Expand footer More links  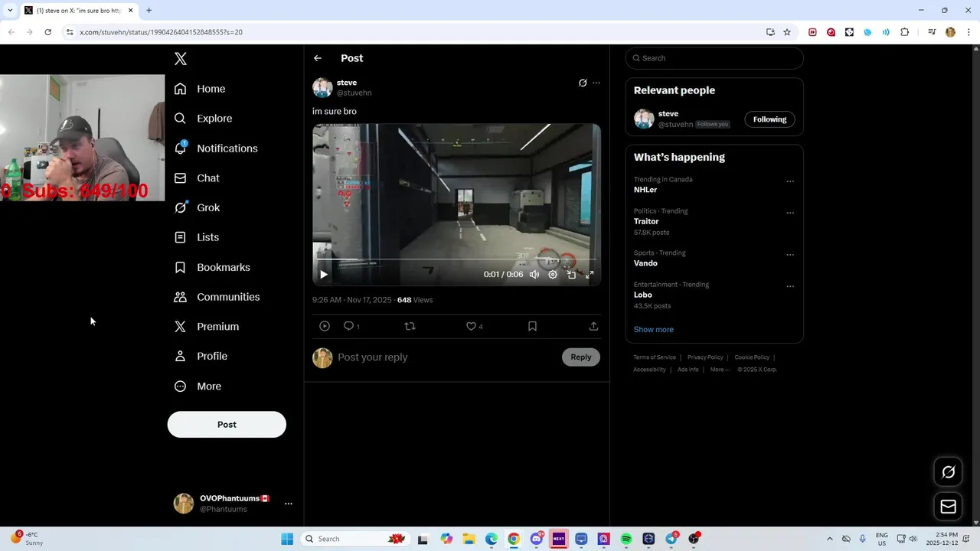click(x=720, y=370)
